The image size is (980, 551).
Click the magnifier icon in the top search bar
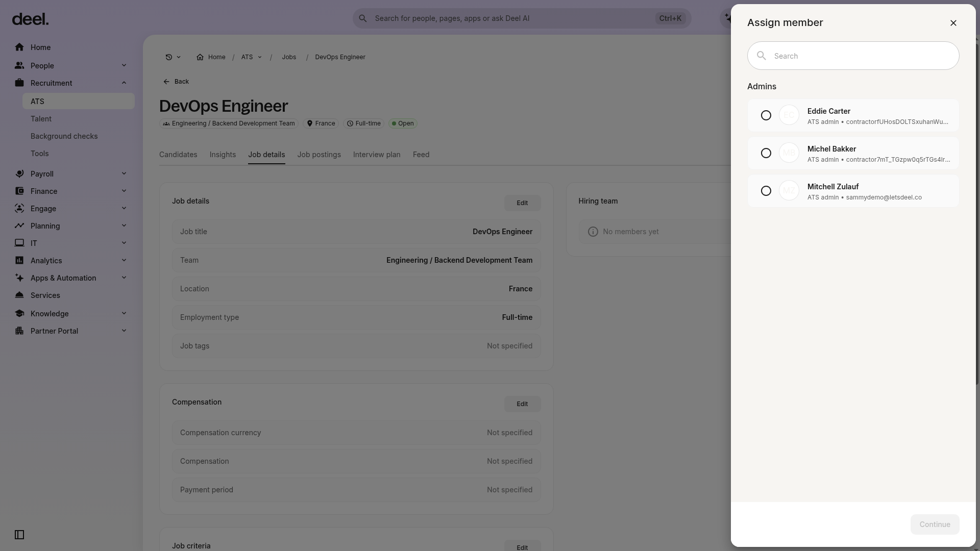click(363, 18)
